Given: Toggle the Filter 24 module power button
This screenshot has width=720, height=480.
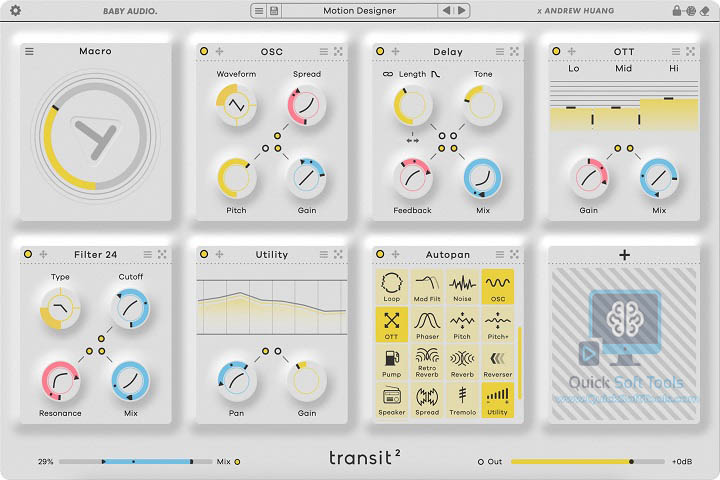Looking at the screenshot, I should coord(28,254).
